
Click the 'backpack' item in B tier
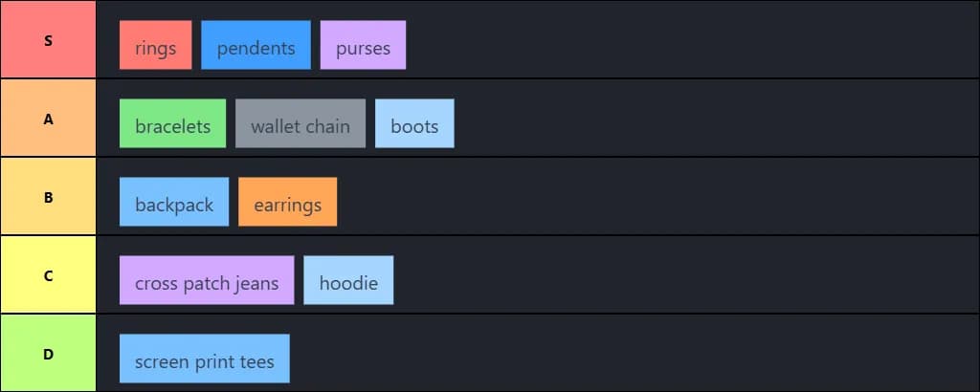tap(174, 202)
